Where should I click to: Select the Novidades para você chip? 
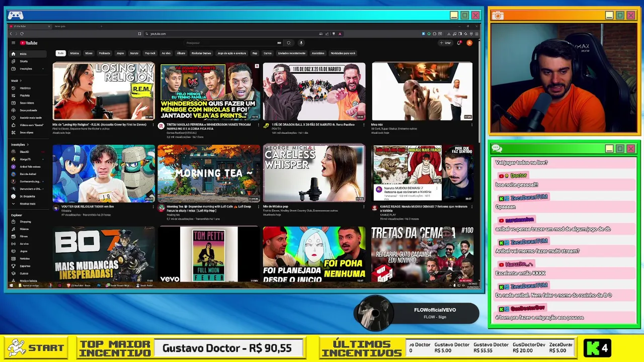click(x=343, y=53)
